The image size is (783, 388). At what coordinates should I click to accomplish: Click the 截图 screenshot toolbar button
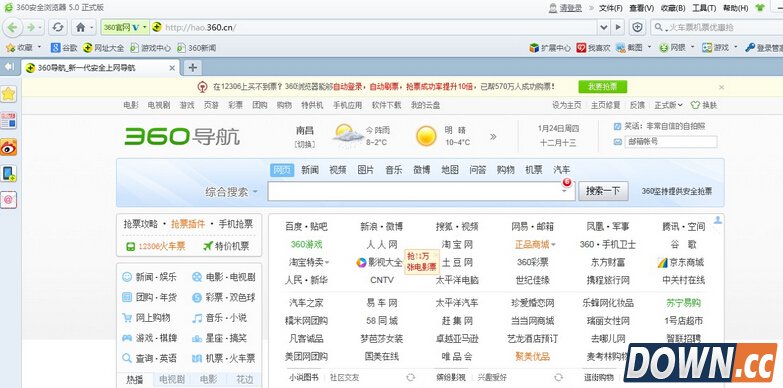coord(629,48)
